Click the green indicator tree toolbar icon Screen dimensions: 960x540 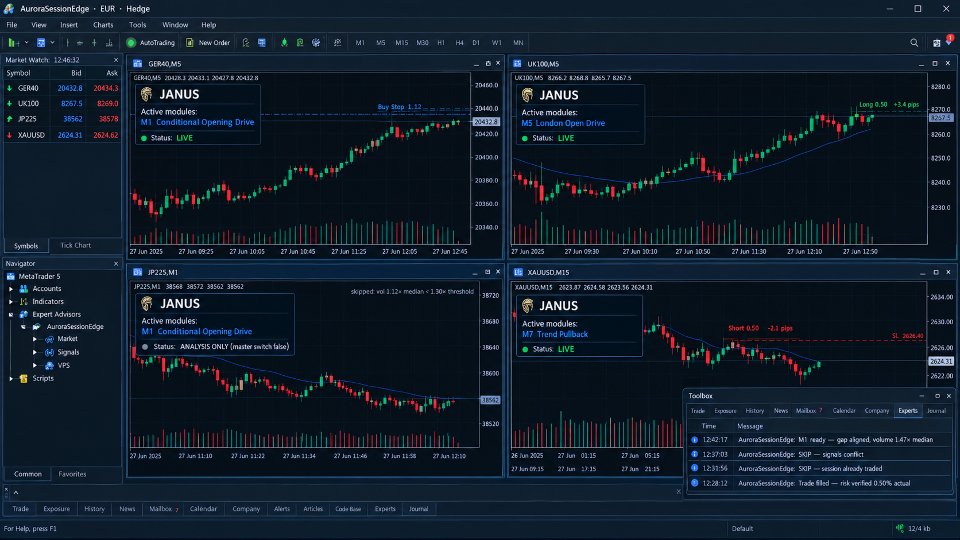(x=284, y=43)
